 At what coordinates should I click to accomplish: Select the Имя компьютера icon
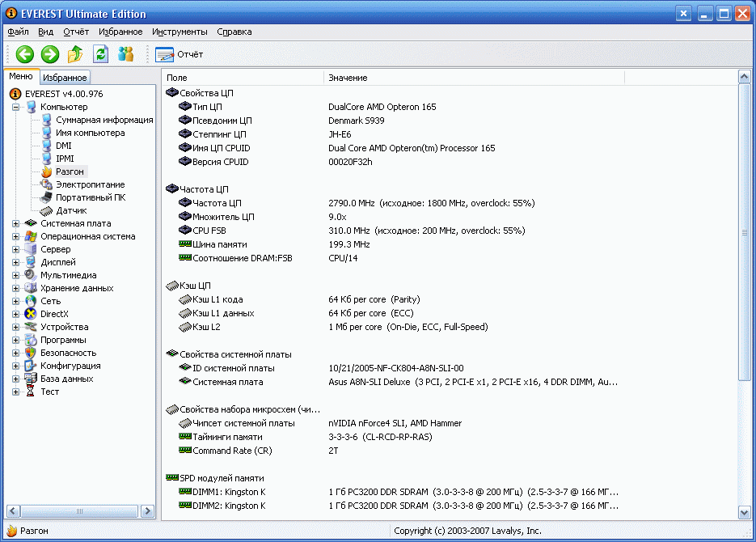click(x=46, y=133)
